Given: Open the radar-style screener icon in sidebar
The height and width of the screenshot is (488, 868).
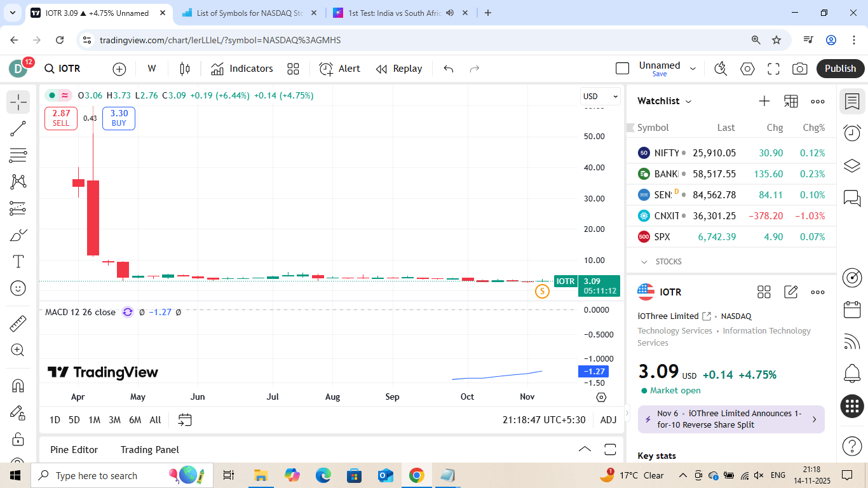Looking at the screenshot, I should 852,278.
